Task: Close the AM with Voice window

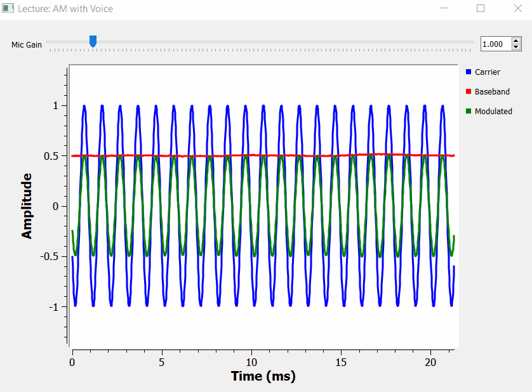Action: coord(517,9)
